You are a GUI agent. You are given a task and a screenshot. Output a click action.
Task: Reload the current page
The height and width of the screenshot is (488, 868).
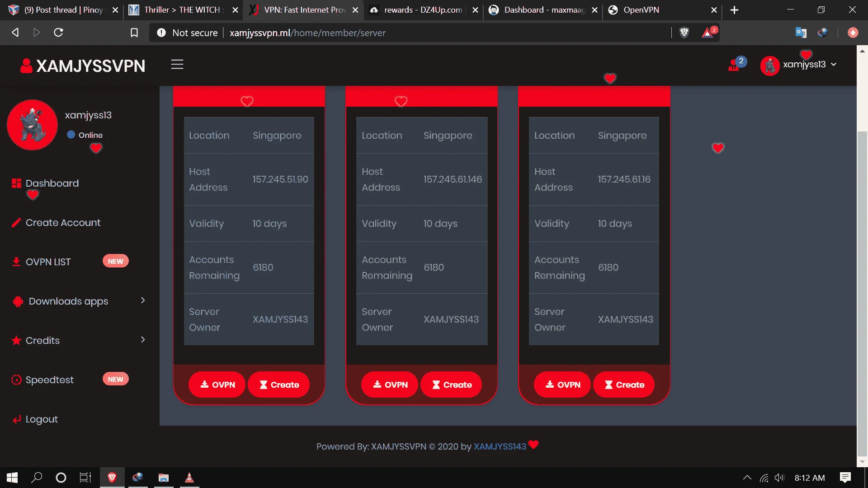click(x=58, y=33)
